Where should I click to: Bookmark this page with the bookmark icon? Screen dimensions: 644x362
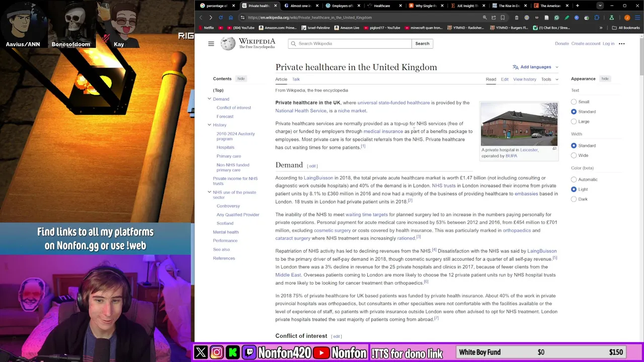click(503, 18)
